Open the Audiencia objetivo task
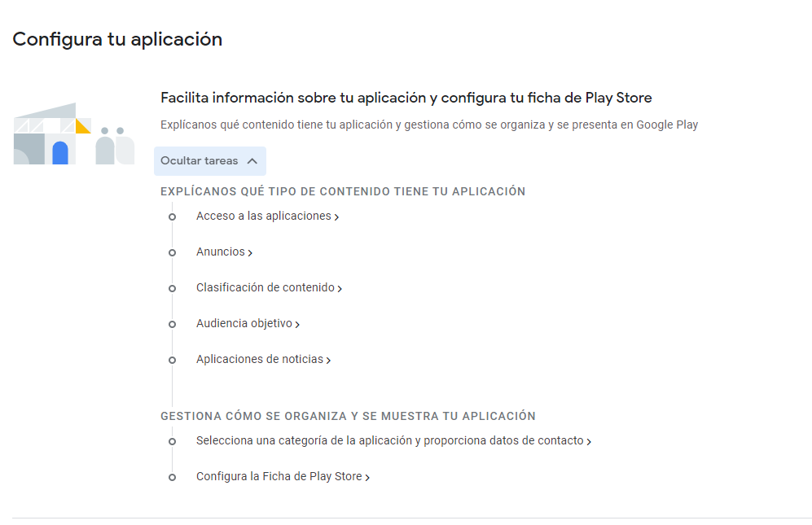This screenshot has height=525, width=812. tap(244, 324)
